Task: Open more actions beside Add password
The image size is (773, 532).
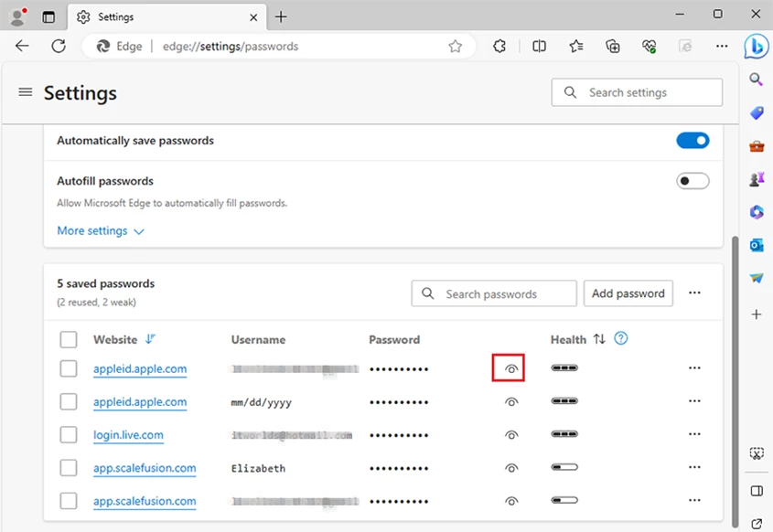Action: (x=694, y=293)
